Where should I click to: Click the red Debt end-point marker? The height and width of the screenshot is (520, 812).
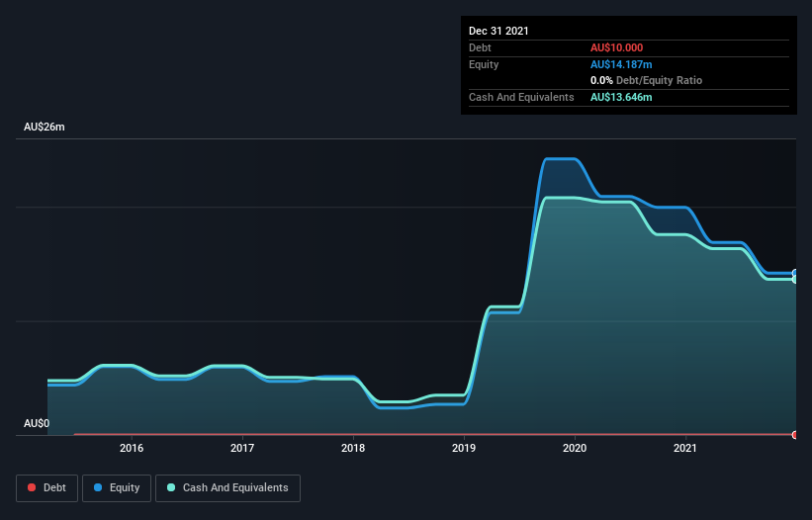[795, 435]
